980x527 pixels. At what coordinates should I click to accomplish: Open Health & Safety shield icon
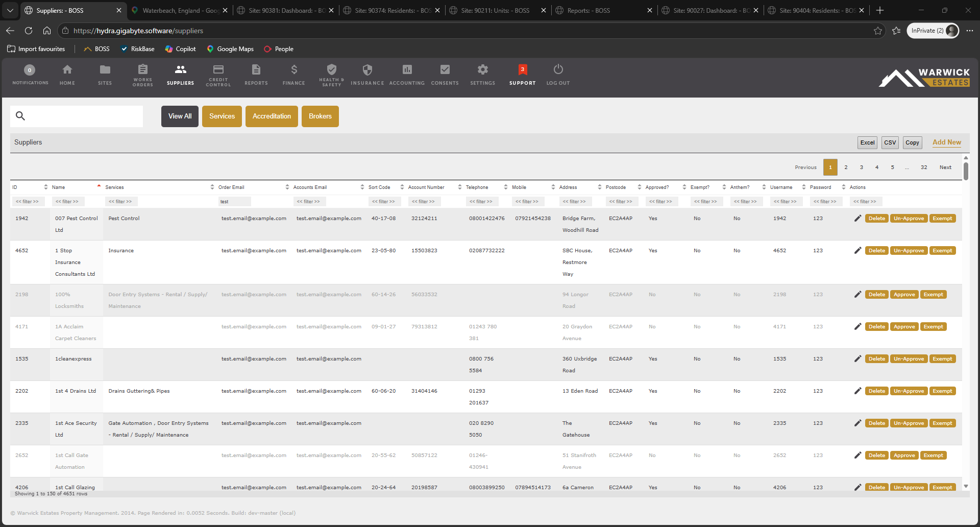332,69
